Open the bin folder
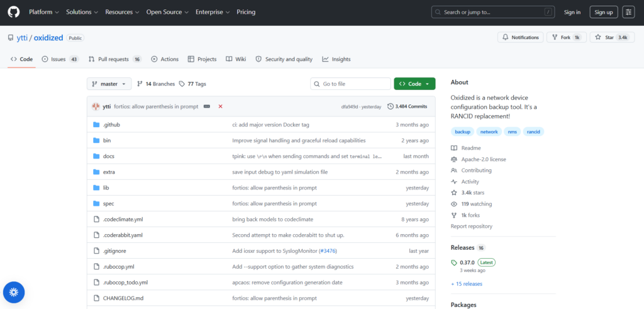This screenshot has height=309, width=644. tap(107, 140)
